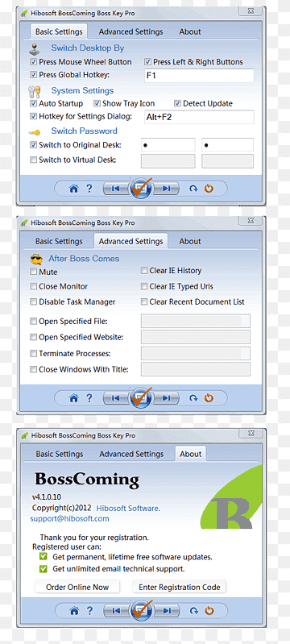Click previous arrow button in Advanced Settings window
This screenshot has height=644, width=290.
115,398
